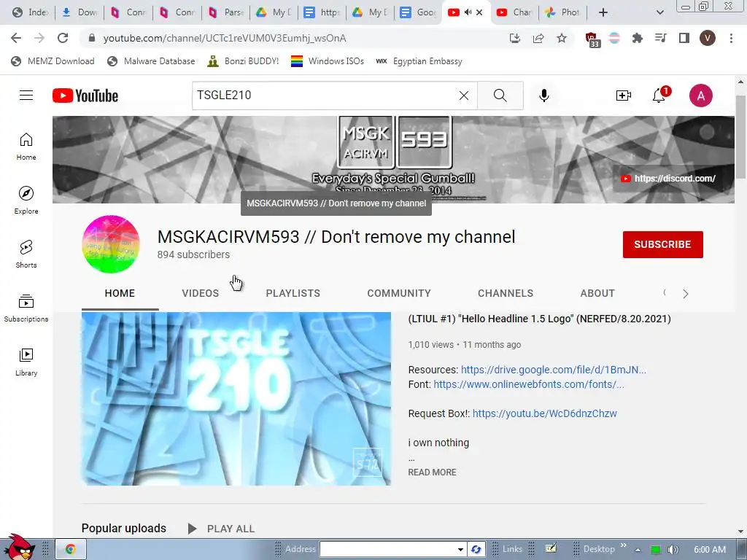The width and height of the screenshot is (747, 560).
Task: Click the browser address bar URL
Action: 225,38
